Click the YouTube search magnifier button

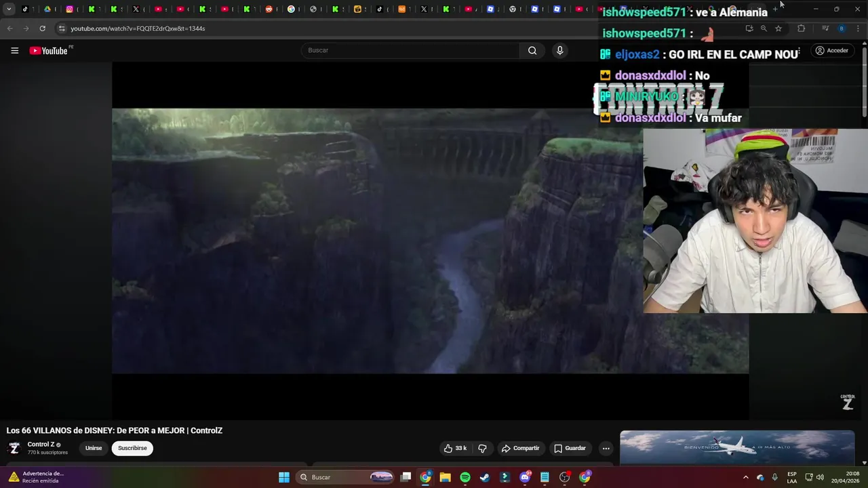click(x=532, y=50)
